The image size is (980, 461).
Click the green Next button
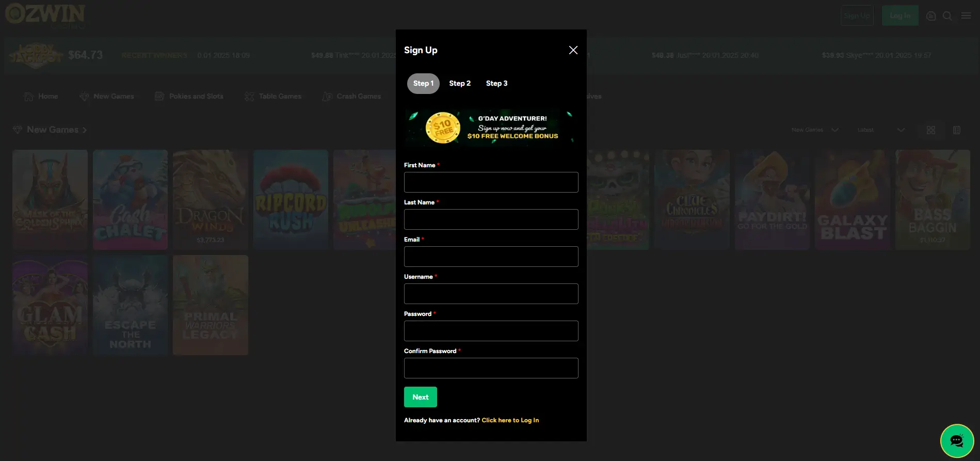[x=421, y=397]
